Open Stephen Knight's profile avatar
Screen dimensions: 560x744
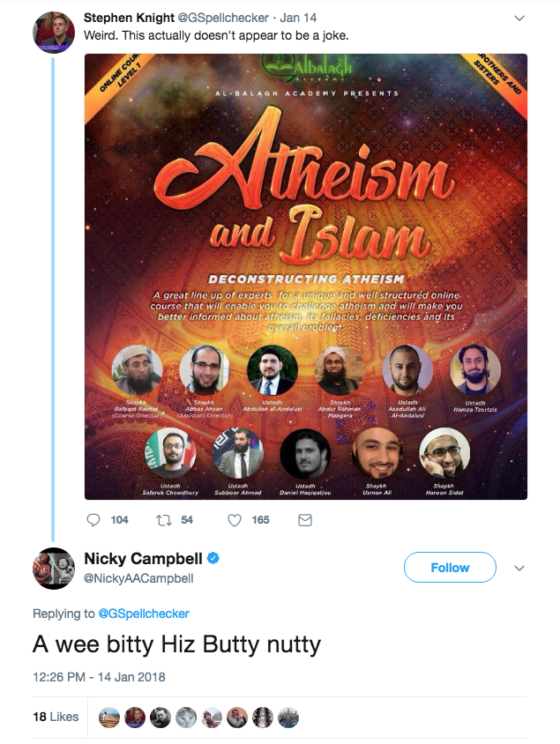[52, 33]
